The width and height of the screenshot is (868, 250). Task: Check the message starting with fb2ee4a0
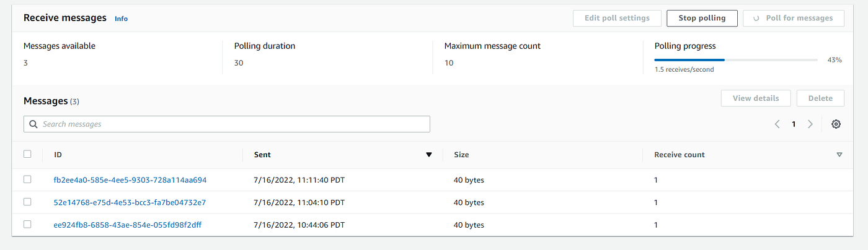tap(27, 179)
